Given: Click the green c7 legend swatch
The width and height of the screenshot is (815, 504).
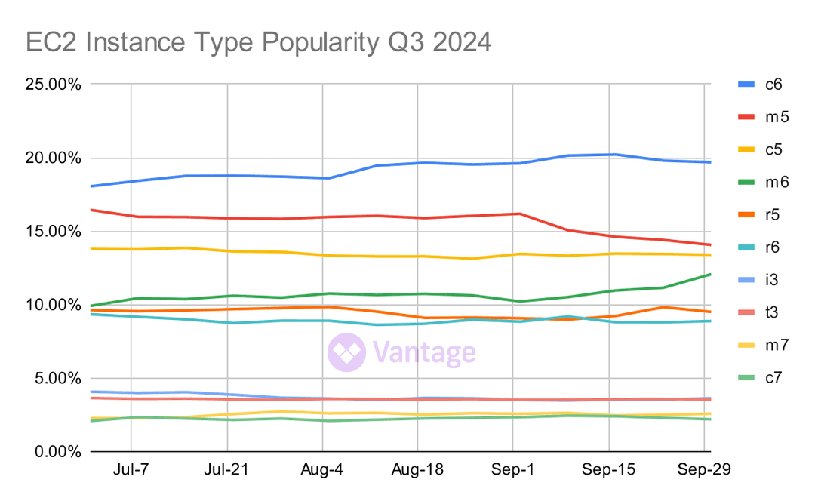Looking at the screenshot, I should (x=748, y=379).
